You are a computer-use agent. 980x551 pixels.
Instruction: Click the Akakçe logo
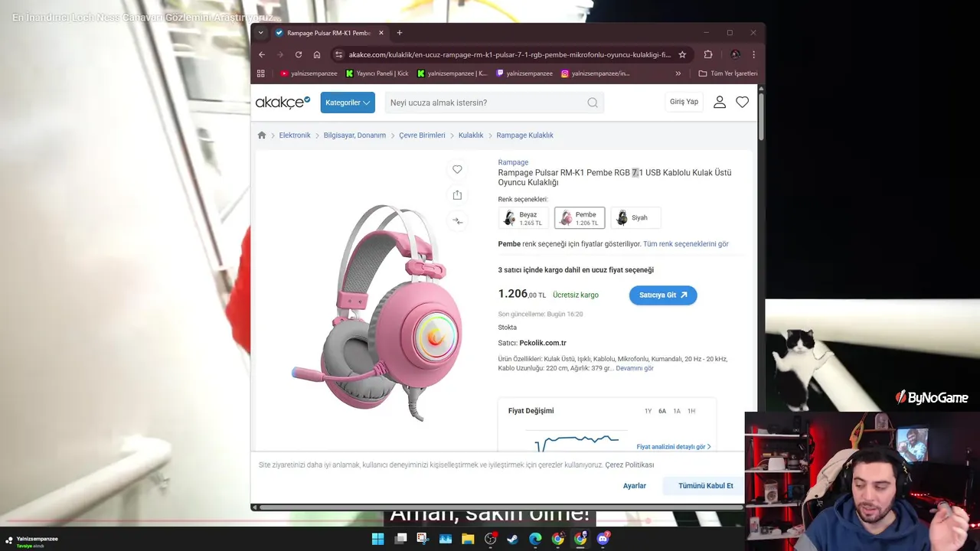pyautogui.click(x=283, y=102)
